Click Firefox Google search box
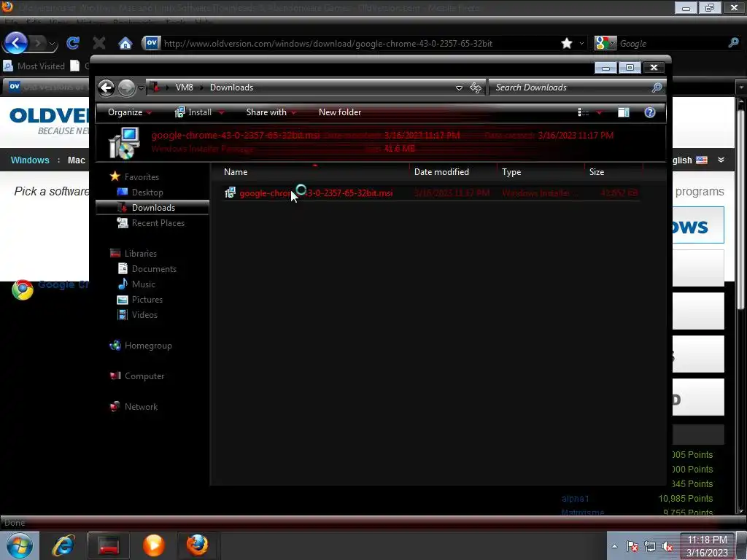The height and width of the screenshot is (560, 747). (671, 43)
